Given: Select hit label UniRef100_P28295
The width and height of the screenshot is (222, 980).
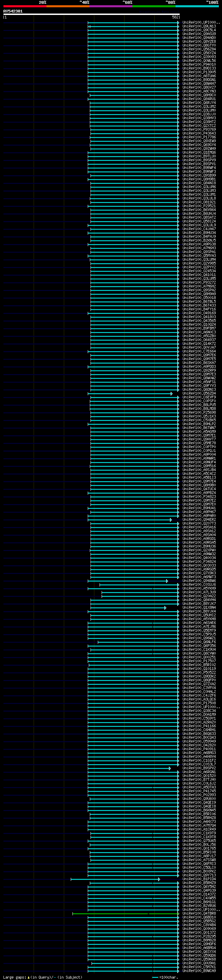Looking at the screenshot, I should pos(199,936).
